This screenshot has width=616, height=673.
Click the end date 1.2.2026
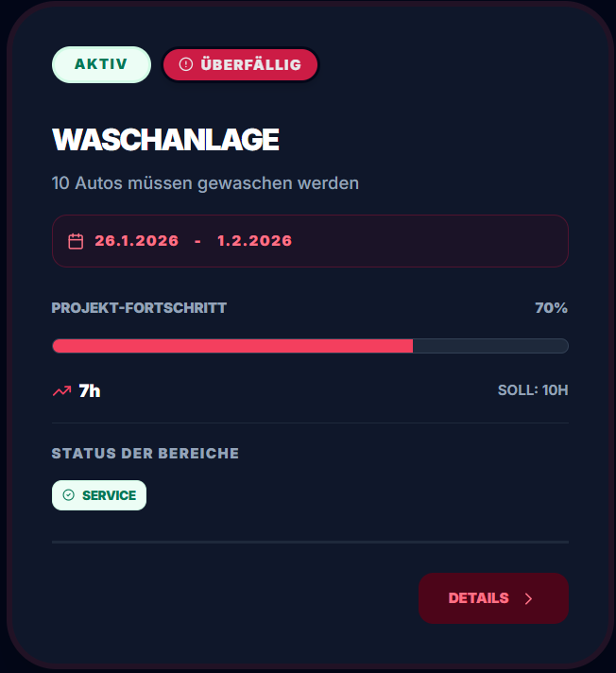[x=255, y=241]
